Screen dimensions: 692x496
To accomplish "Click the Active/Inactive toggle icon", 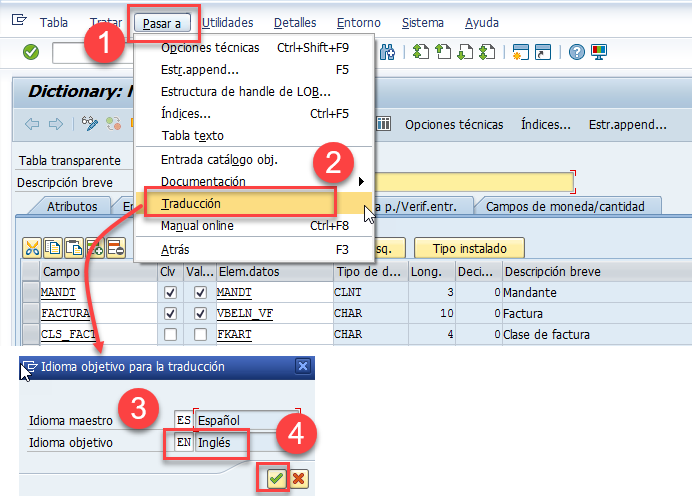I will point(113,124).
